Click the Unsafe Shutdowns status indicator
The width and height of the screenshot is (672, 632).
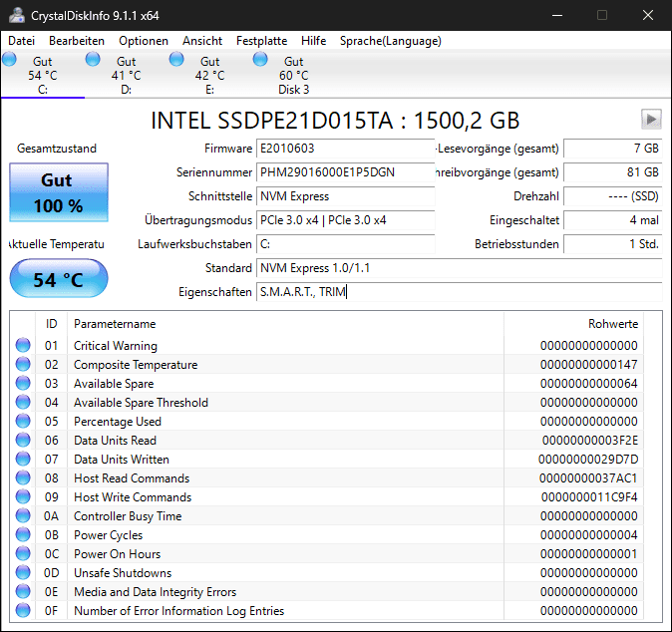(x=23, y=572)
